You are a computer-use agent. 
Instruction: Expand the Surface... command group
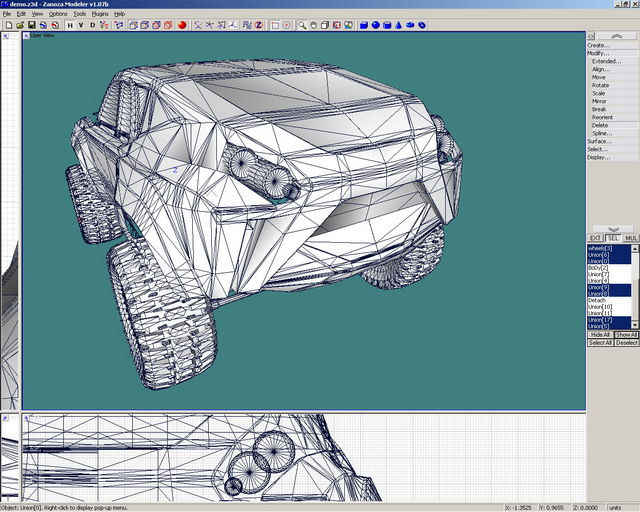tap(599, 141)
